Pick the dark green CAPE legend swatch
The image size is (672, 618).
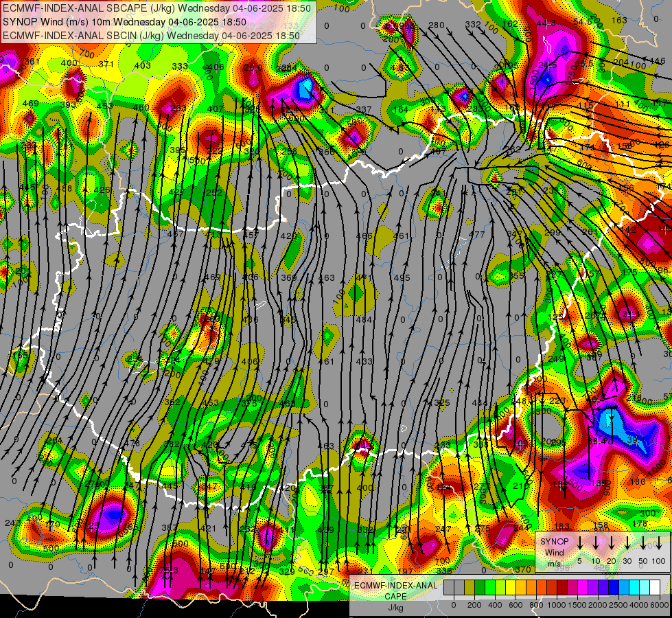pyautogui.click(x=480, y=588)
